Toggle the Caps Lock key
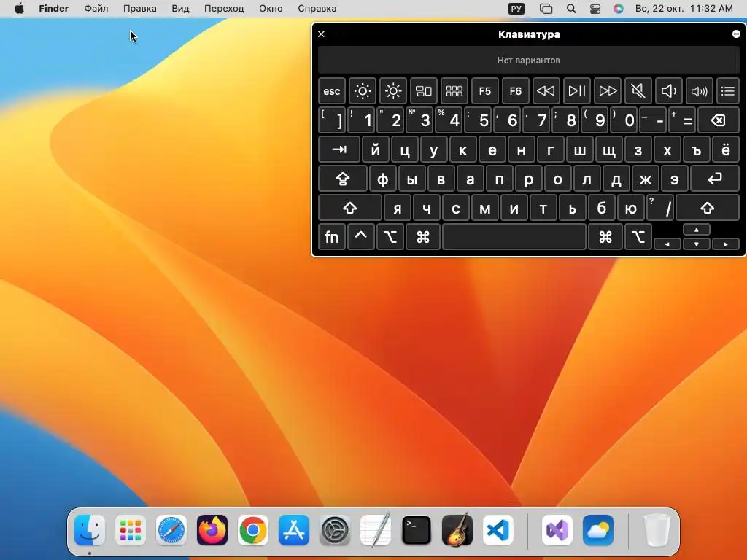The image size is (747, 560). pyautogui.click(x=343, y=179)
